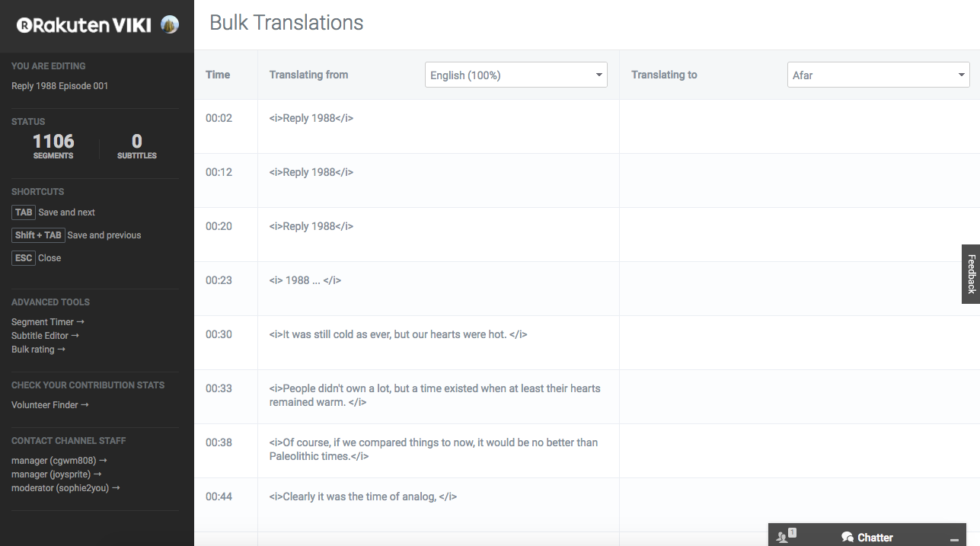Click the Rakuten VIKI logo
This screenshot has height=546, width=980.
(85, 25)
